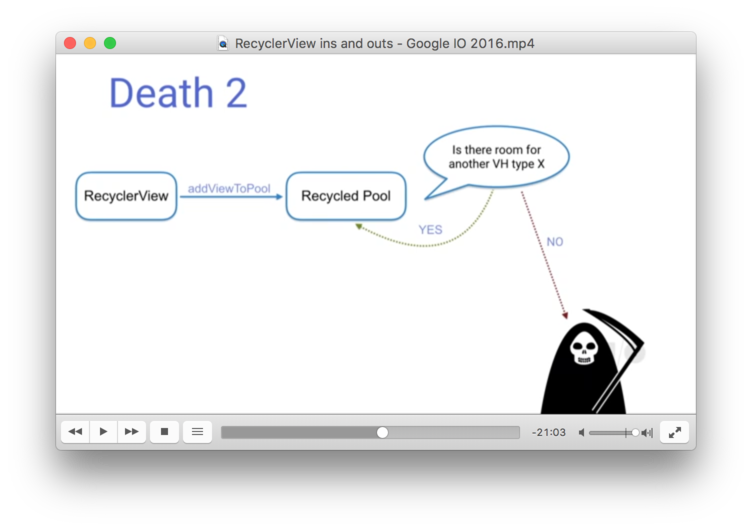Click the YES label on the green arrow
Viewport: 752px width, 530px height.
tap(430, 230)
